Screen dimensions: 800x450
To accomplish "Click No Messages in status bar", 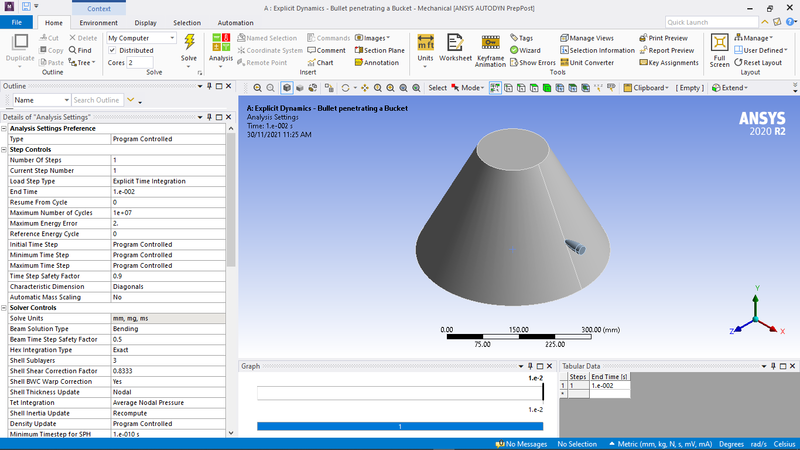I will (x=521, y=444).
